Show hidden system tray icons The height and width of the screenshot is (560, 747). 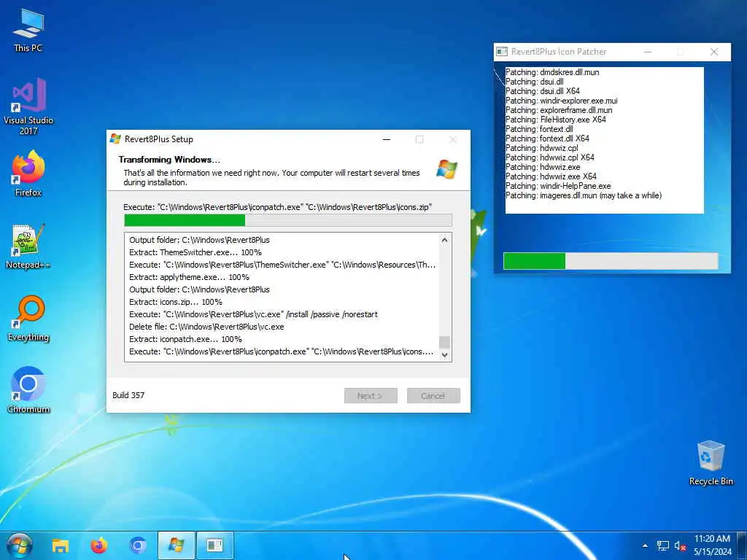[645, 545]
